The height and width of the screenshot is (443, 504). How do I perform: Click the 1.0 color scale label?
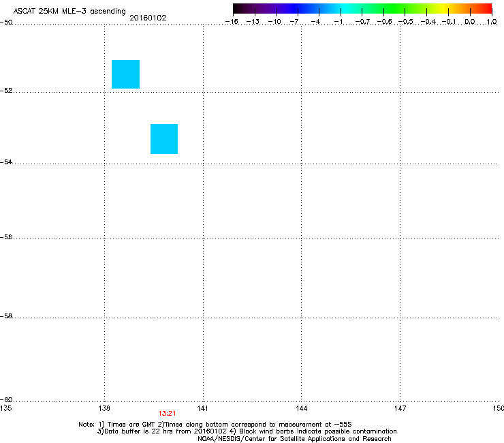(492, 22)
